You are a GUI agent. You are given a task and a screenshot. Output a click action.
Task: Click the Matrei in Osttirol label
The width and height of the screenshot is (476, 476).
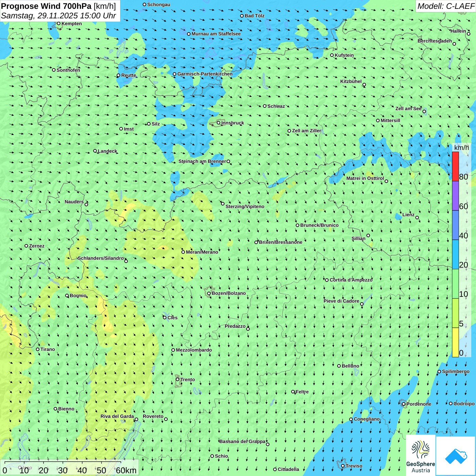tap(365, 178)
